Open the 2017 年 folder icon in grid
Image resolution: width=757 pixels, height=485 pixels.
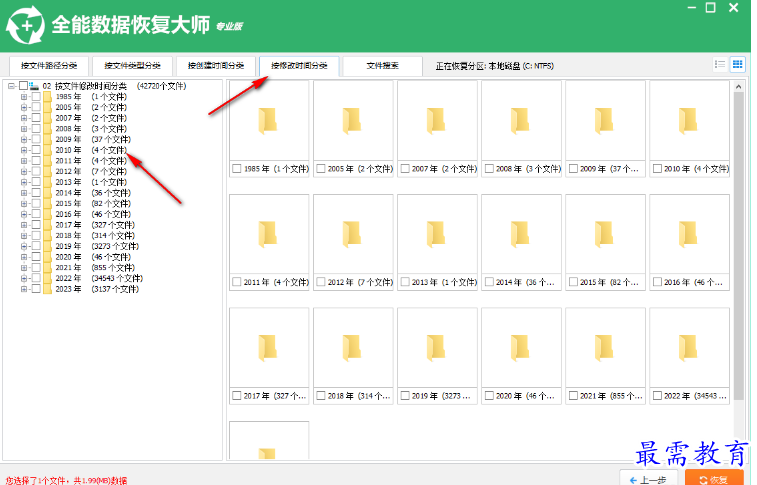coord(268,348)
